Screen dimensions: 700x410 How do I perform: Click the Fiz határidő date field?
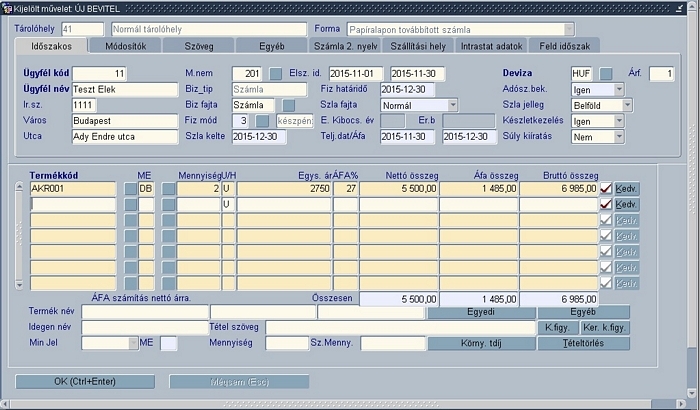[x=407, y=89]
